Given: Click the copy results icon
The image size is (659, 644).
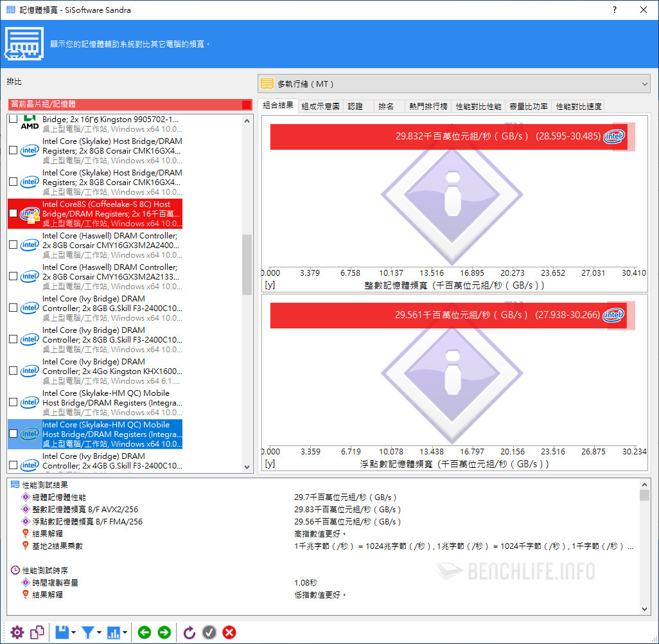Looking at the screenshot, I should click(37, 632).
